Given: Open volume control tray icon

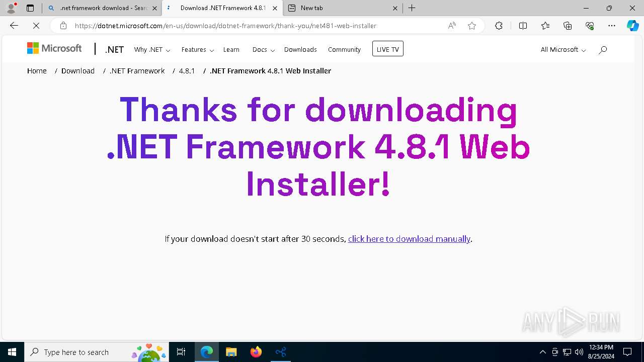Looking at the screenshot, I should click(x=579, y=352).
